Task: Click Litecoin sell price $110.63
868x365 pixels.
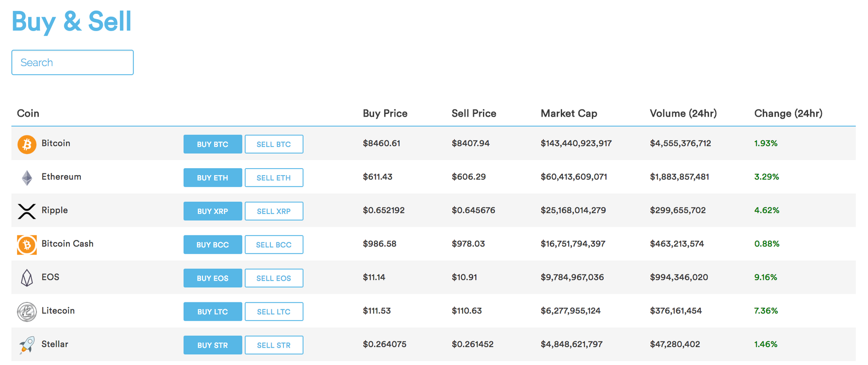Action: point(467,311)
